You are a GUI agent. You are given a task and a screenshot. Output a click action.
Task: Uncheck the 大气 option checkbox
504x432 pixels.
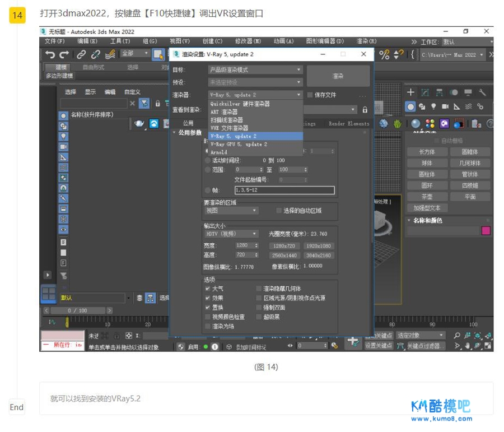coord(208,289)
